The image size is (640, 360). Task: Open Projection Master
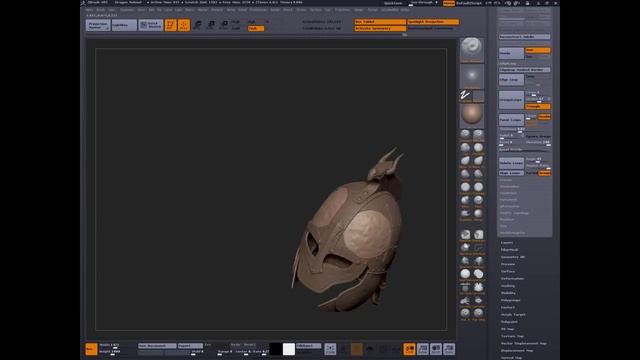point(98,25)
